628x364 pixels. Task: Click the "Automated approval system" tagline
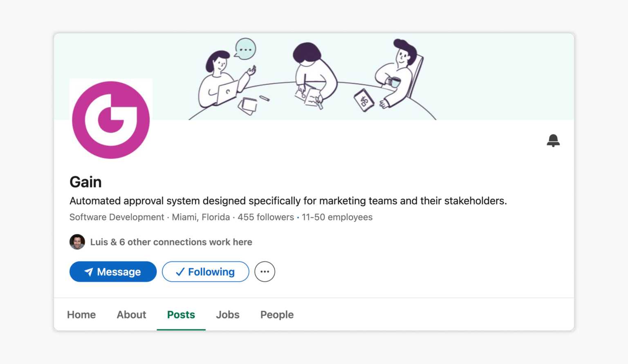point(288,201)
